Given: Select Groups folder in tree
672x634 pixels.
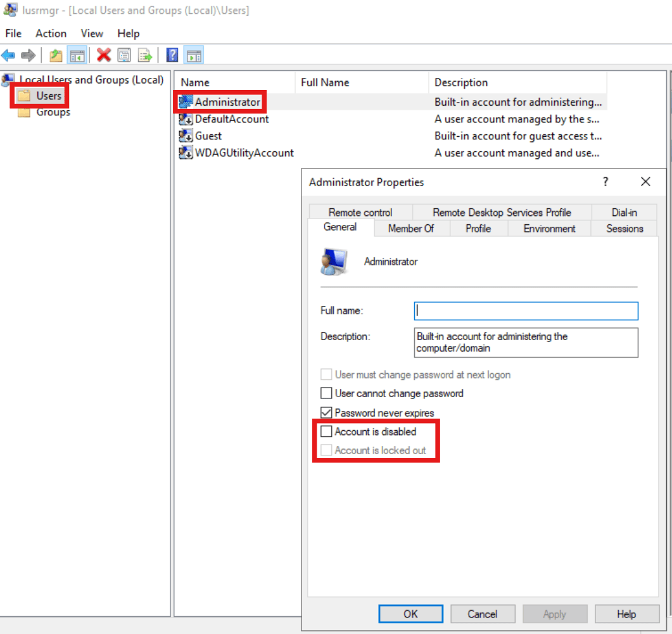Looking at the screenshot, I should tap(53, 112).
